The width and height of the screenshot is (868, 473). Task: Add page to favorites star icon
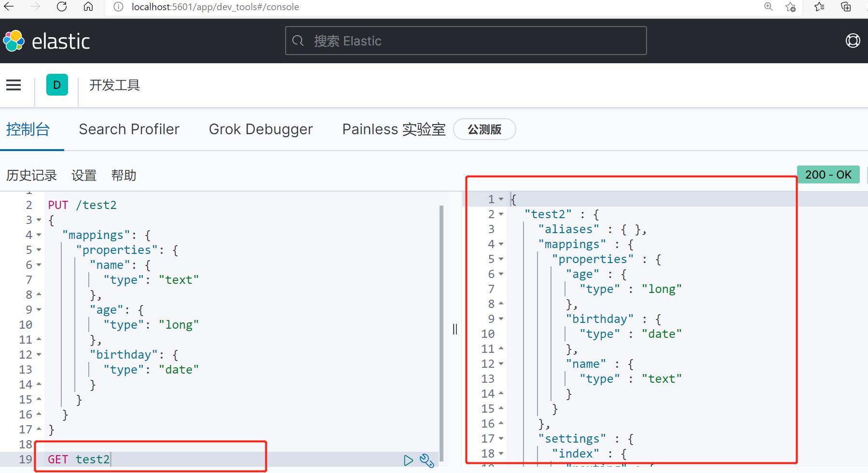[791, 7]
